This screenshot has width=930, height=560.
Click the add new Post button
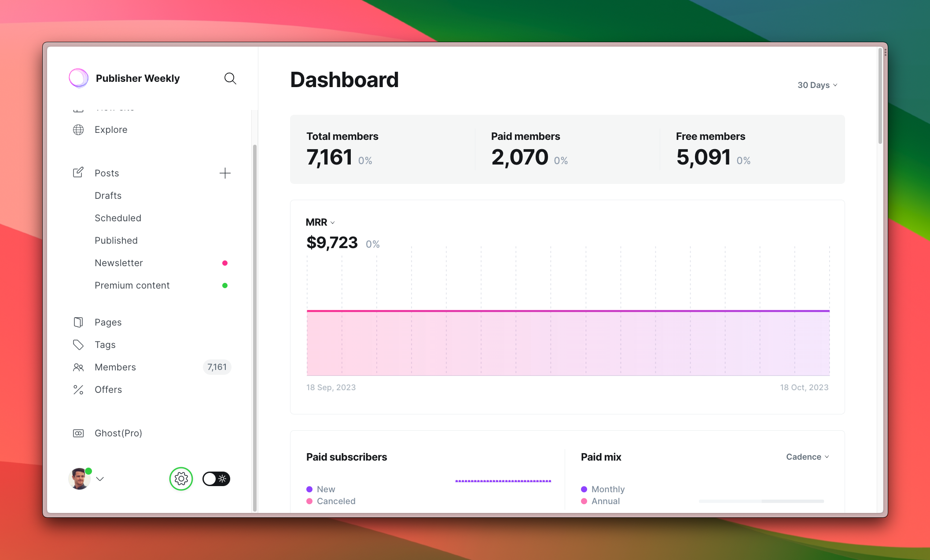coord(225,173)
